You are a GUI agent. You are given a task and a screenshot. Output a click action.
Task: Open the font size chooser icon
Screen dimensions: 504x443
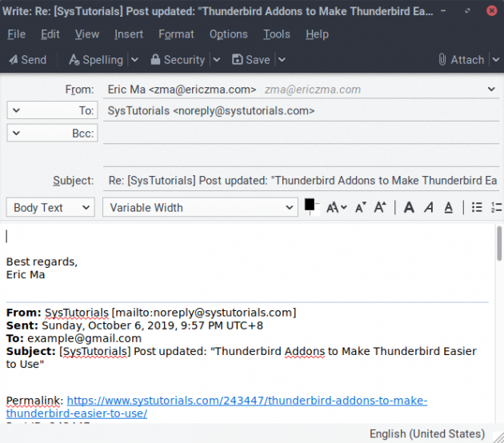(x=336, y=208)
